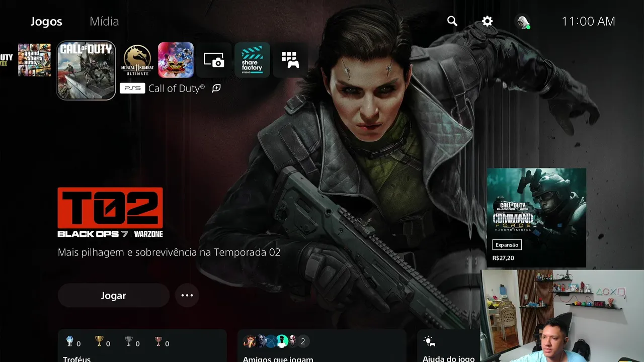Select the Grand Theft Auto V tile
The height and width of the screenshot is (362, 644).
point(34,60)
